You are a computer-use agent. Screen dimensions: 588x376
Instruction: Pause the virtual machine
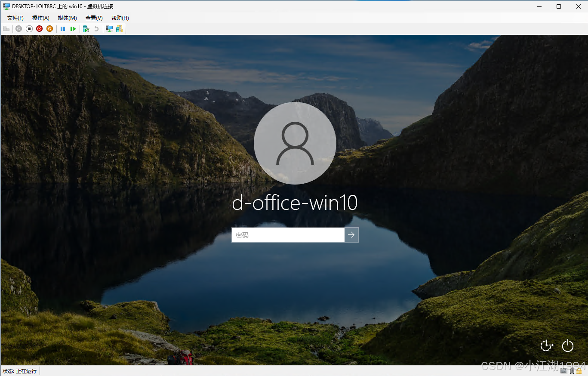tap(63, 29)
